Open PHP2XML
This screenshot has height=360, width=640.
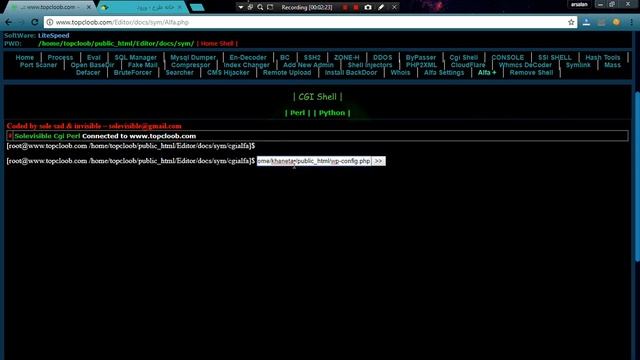click(421, 65)
